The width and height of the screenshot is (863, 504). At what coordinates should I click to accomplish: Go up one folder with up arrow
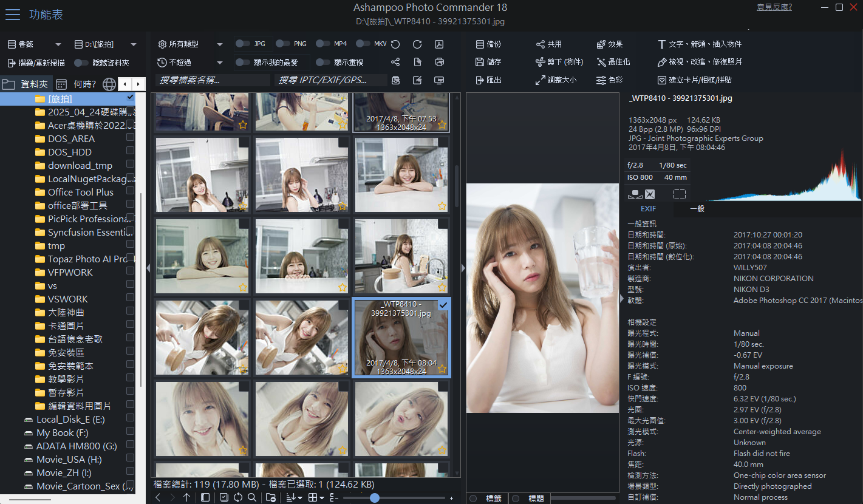pos(186,497)
